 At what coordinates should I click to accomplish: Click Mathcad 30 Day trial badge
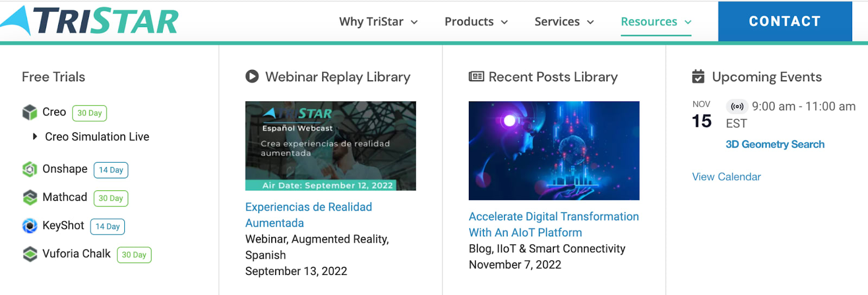(111, 198)
